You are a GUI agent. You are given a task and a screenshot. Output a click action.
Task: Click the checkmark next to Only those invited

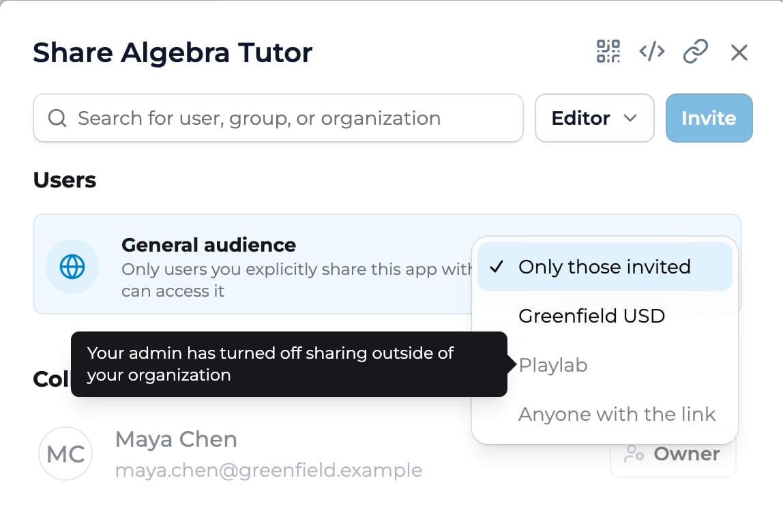point(497,267)
